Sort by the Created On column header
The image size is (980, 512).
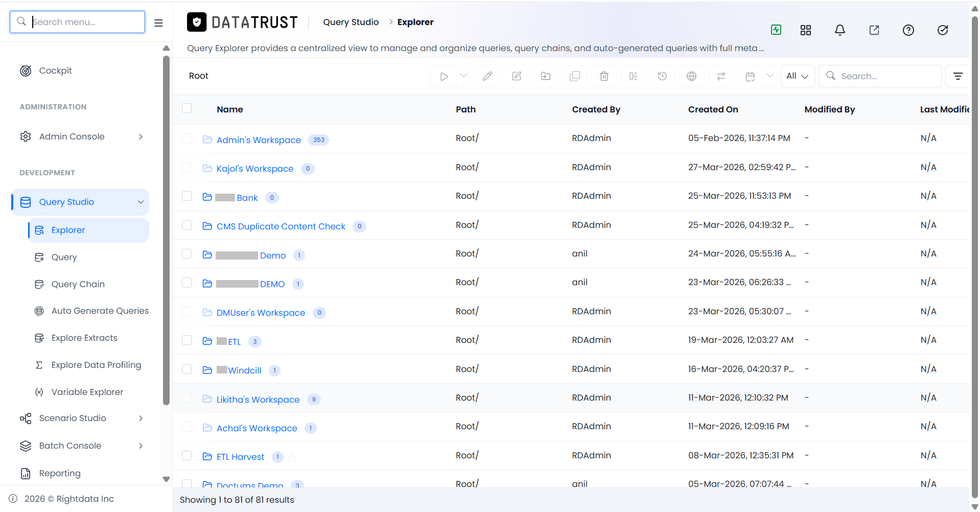click(x=713, y=109)
